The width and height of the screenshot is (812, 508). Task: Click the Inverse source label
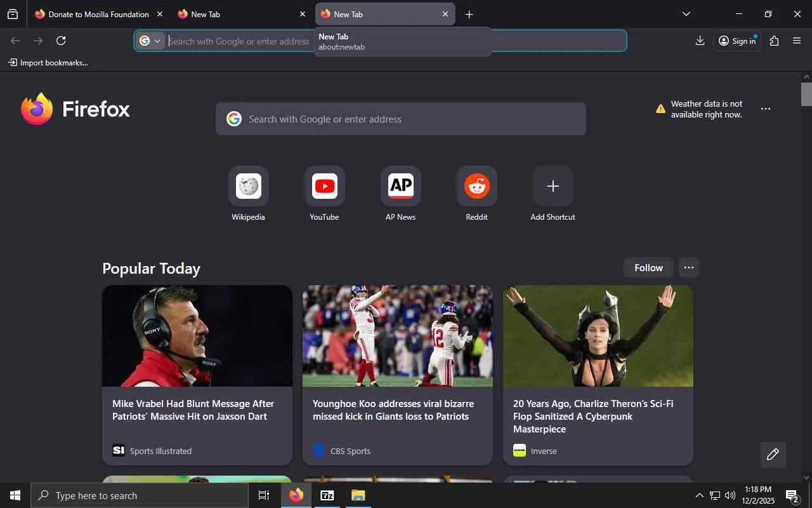tap(544, 451)
